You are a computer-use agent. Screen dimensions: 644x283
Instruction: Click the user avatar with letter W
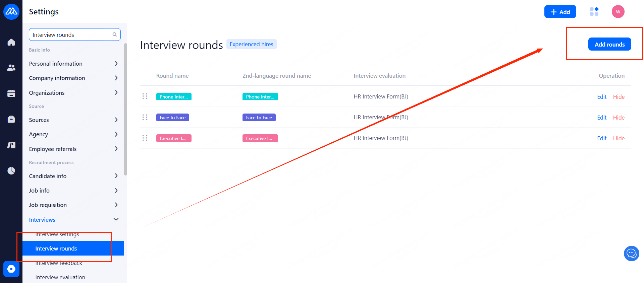618,12
